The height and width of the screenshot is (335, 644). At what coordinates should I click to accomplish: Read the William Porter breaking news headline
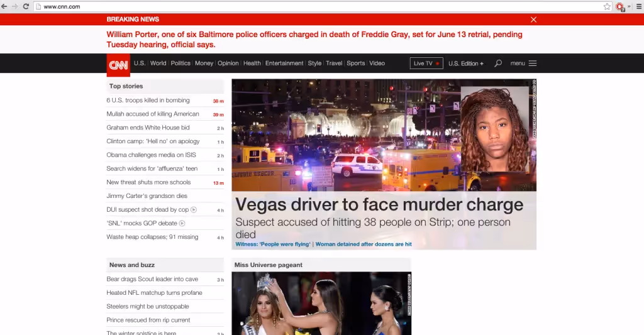314,40
